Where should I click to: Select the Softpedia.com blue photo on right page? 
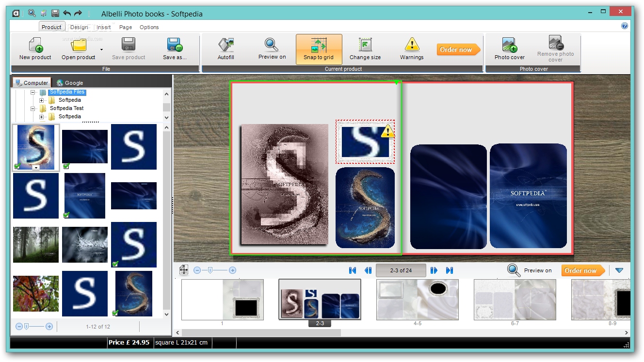[x=528, y=196]
